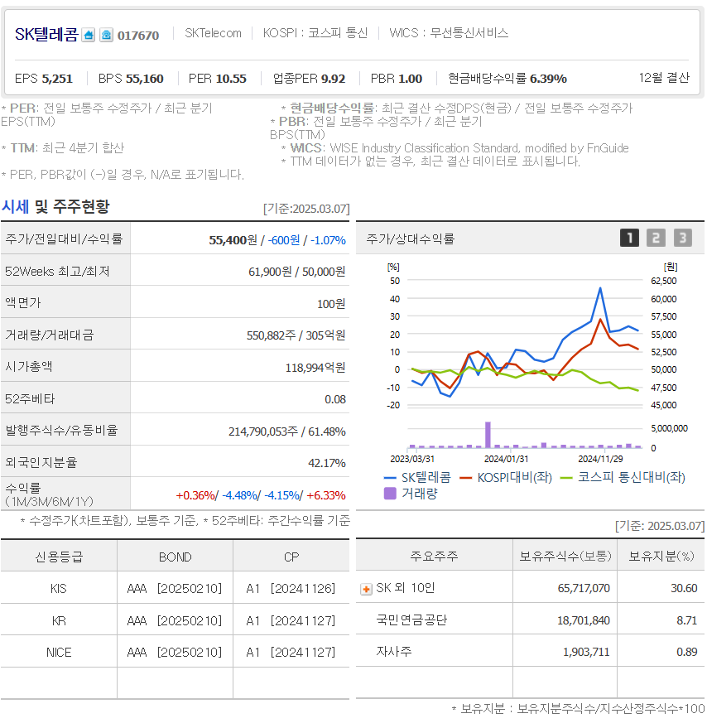Screen dimensions: 707x728
Task: Switch to chart tab 3
Action: (x=682, y=239)
